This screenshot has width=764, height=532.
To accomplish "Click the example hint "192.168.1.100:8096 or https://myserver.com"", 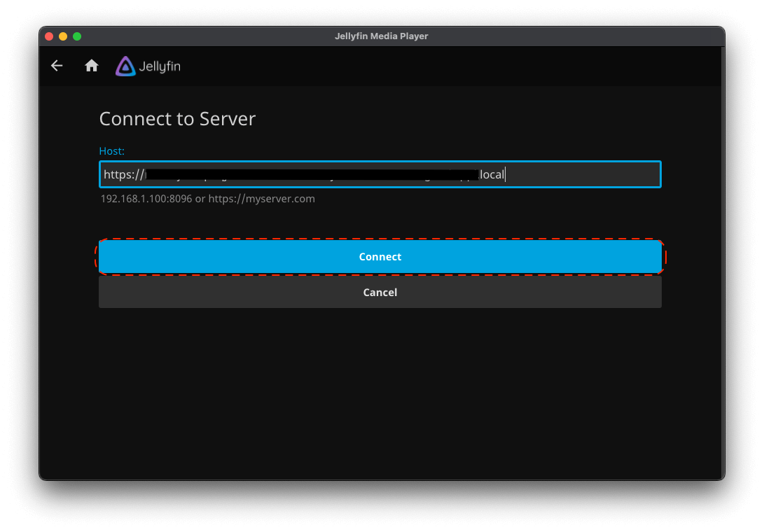I will [x=207, y=199].
